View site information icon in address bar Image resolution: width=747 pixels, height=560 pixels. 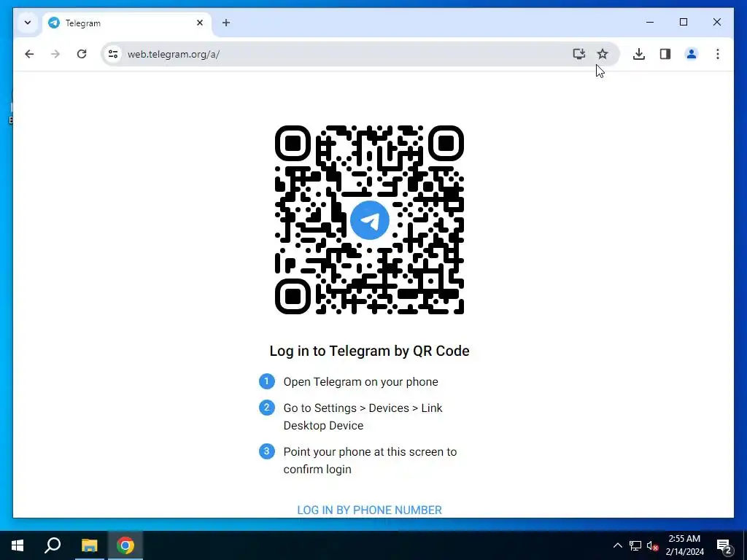click(113, 54)
